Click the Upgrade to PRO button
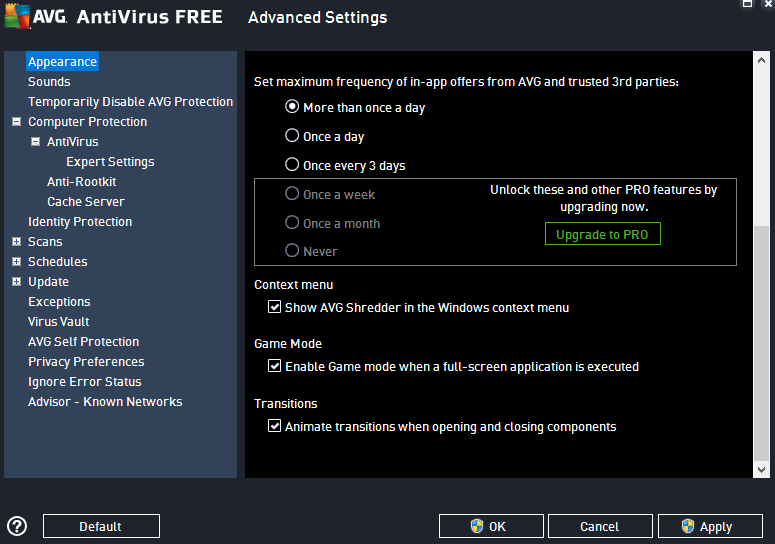The width and height of the screenshot is (775, 544). pyautogui.click(x=603, y=234)
